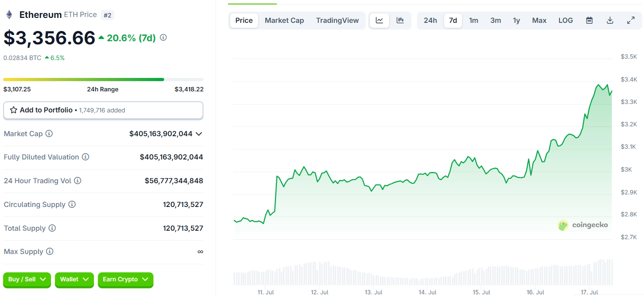The image size is (644, 297).
Task: Click 24 Hour Trading Vol info icon
Action: 77,181
